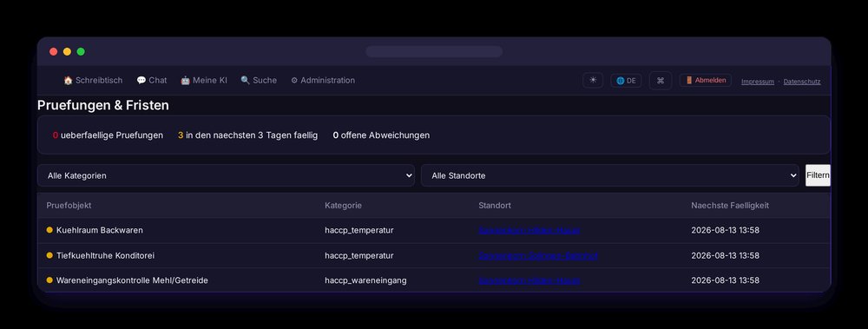Click haccp_temperatur in the Tiefkuehltruhe Konditorei row
The width and height of the screenshot is (868, 329).
pyautogui.click(x=359, y=256)
